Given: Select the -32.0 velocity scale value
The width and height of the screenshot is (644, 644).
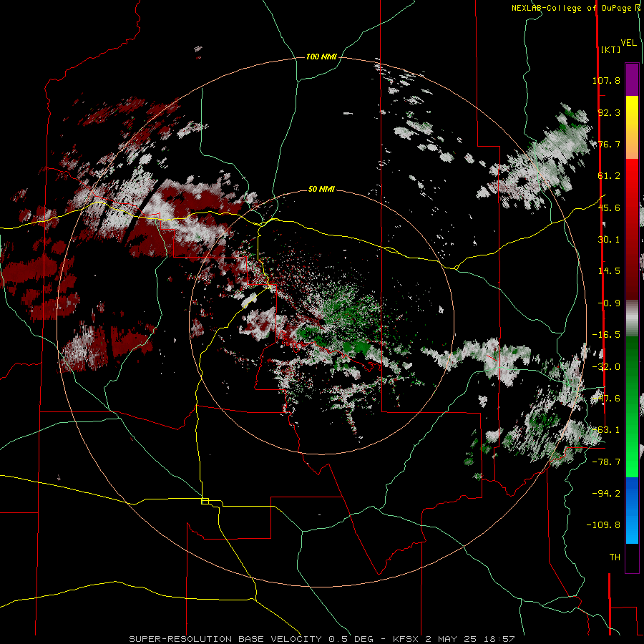Looking at the screenshot, I should click(x=606, y=367).
